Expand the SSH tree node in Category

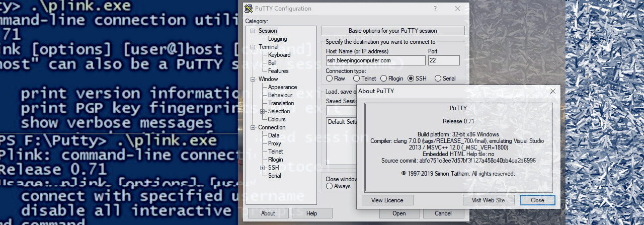262,168
